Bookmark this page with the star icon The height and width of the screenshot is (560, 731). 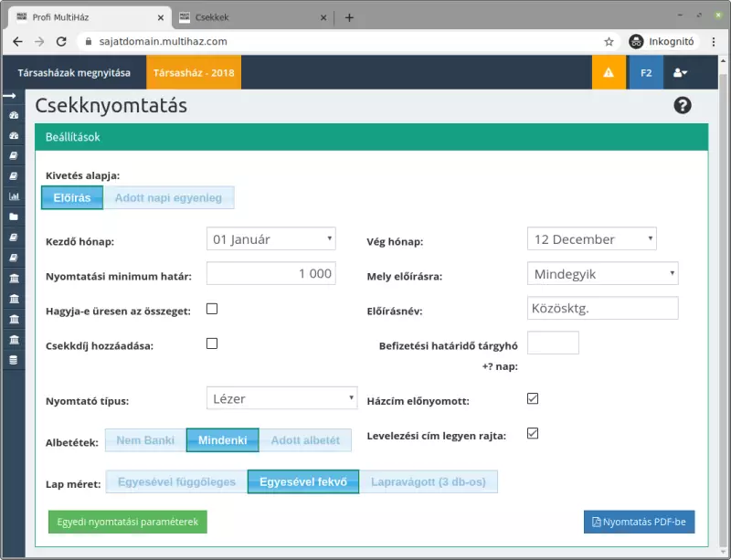pyautogui.click(x=609, y=41)
